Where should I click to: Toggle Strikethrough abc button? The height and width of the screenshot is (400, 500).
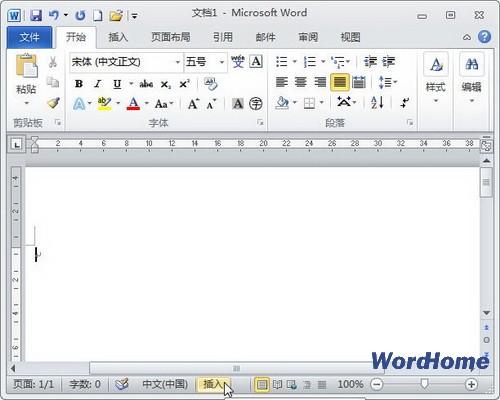[x=146, y=84]
